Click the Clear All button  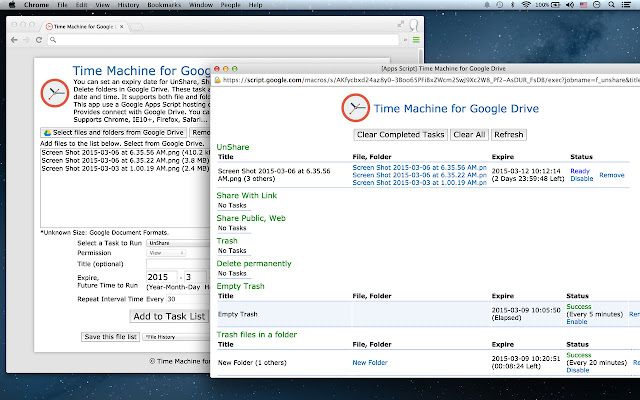point(469,135)
